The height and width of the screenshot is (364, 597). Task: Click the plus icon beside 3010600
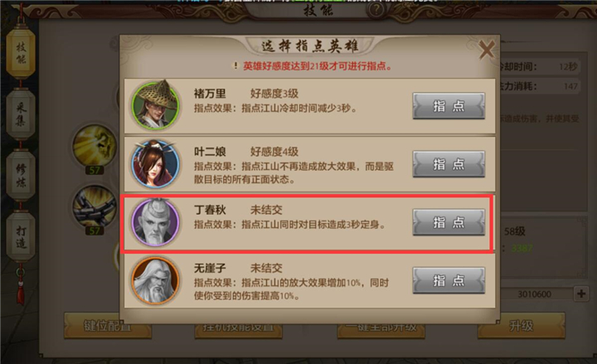pos(581,294)
